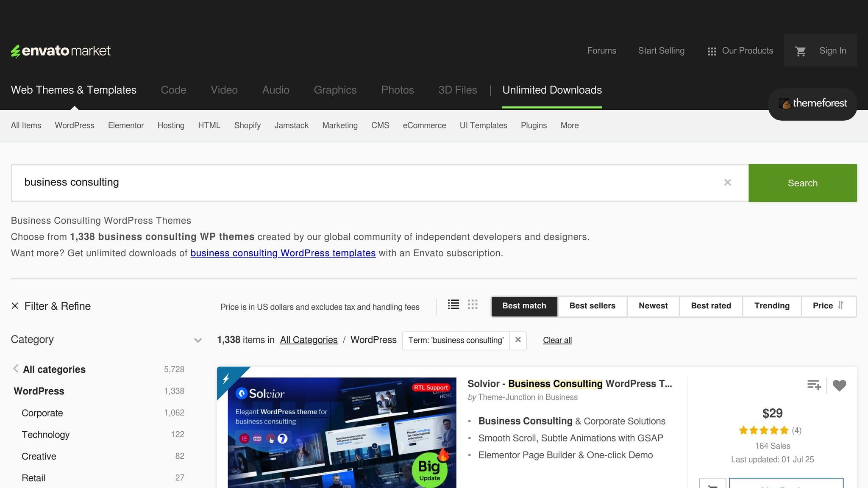Viewport: 868px width, 488px height.
Task: Open the Photos tab
Action: 398,90
